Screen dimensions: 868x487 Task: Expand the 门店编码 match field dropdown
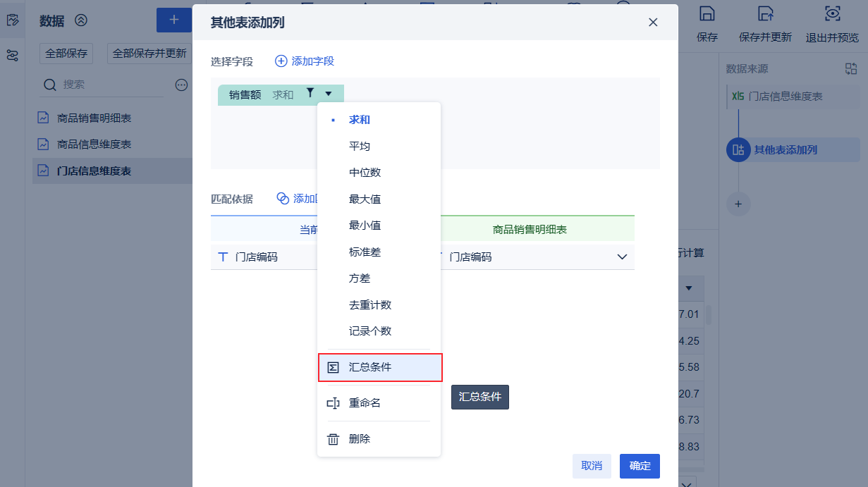tap(622, 257)
